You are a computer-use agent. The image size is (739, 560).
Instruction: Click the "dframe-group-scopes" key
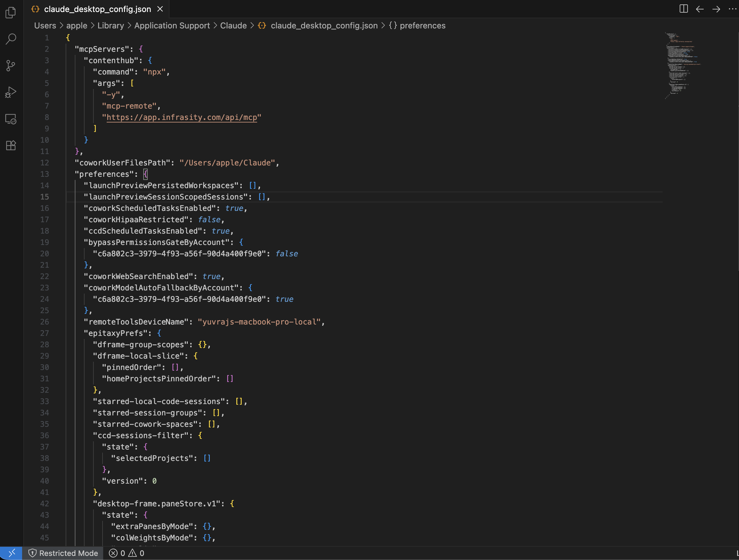(141, 344)
